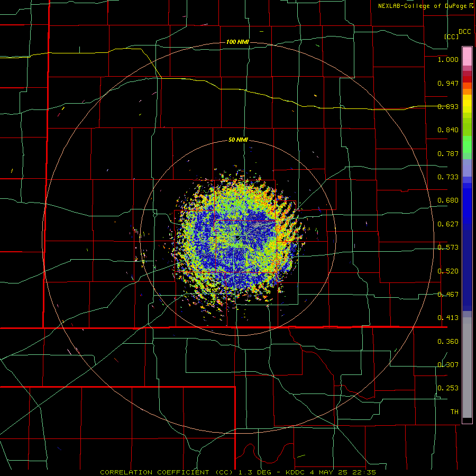
Task: Click the 50 NMI range ring label
Action: point(238,140)
